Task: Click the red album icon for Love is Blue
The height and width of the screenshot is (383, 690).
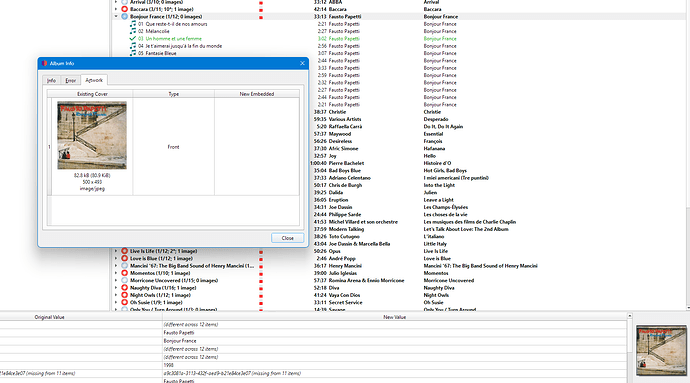Action: 125,259
